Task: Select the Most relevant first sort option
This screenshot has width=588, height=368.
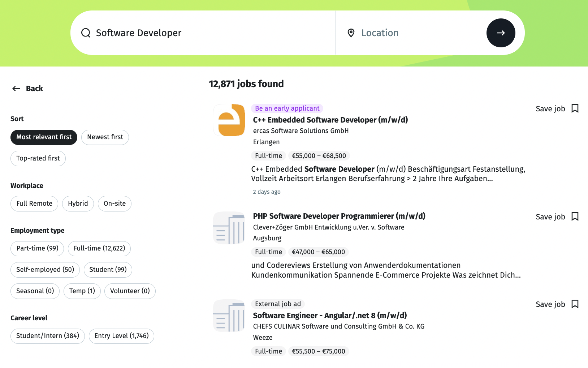Action: coord(44,137)
